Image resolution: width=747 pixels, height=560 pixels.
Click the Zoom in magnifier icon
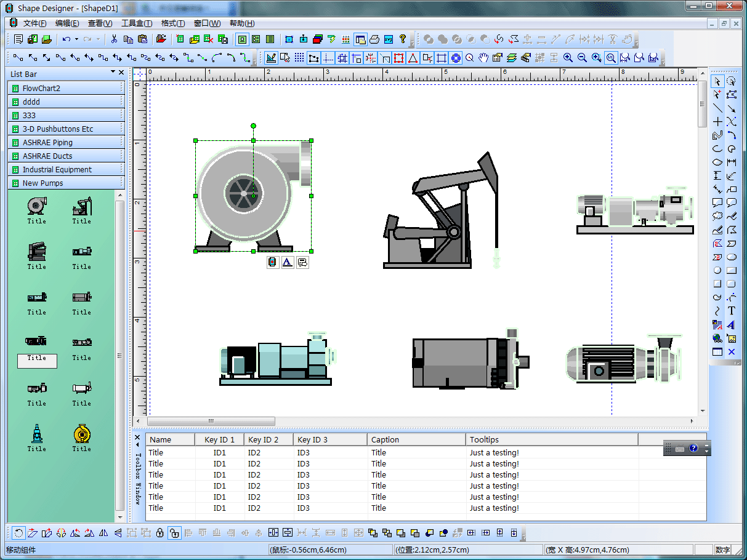point(568,58)
